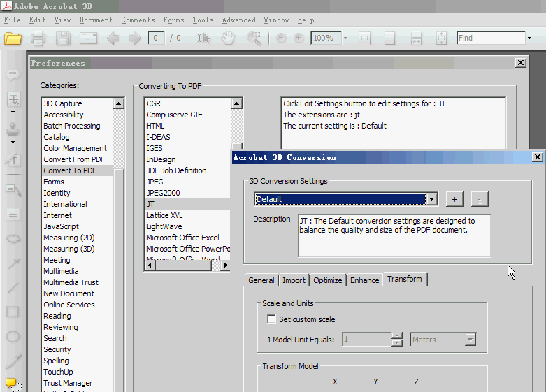Click the fit width double-arrow page icon

click(364, 38)
